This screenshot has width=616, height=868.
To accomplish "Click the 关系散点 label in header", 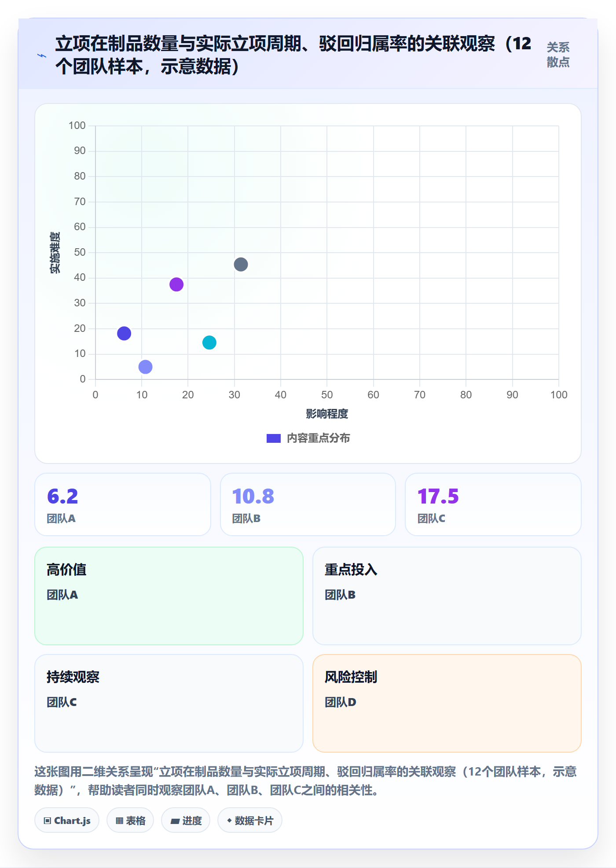I will point(558,55).
